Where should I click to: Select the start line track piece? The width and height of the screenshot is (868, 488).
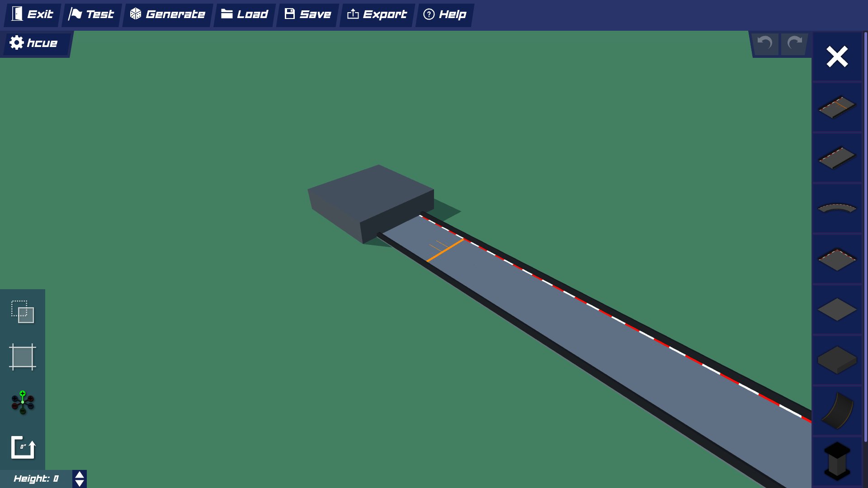pyautogui.click(x=837, y=108)
